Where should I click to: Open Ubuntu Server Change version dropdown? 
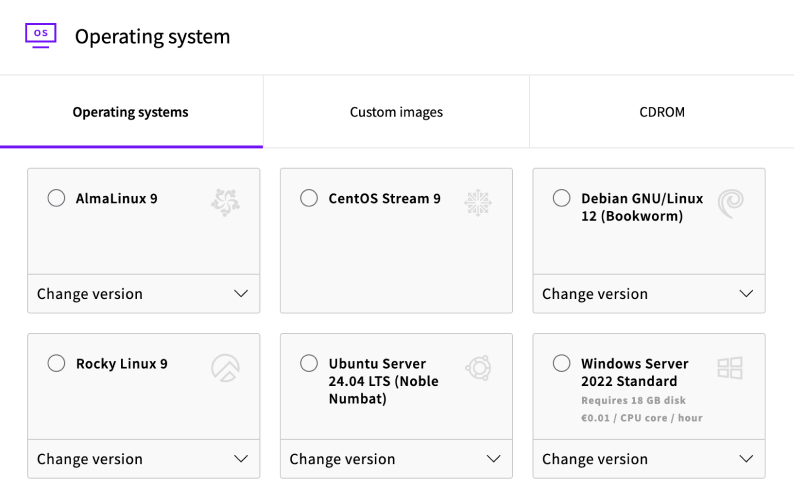[396, 459]
